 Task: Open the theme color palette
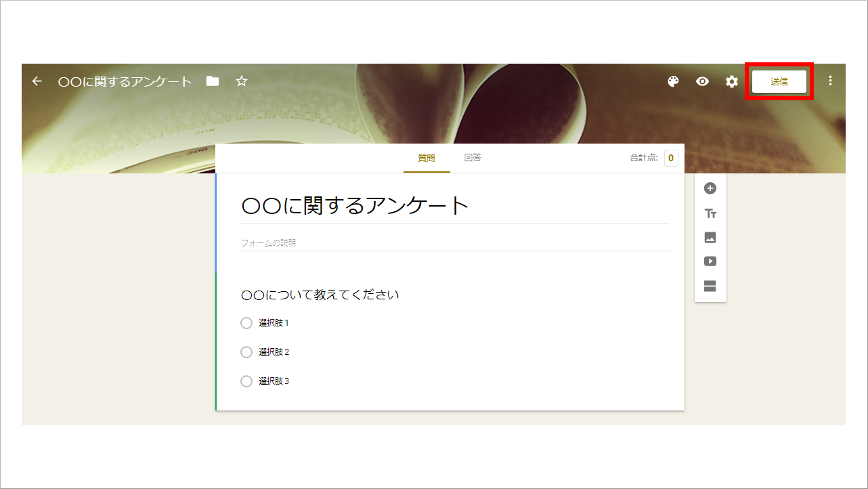coord(673,81)
